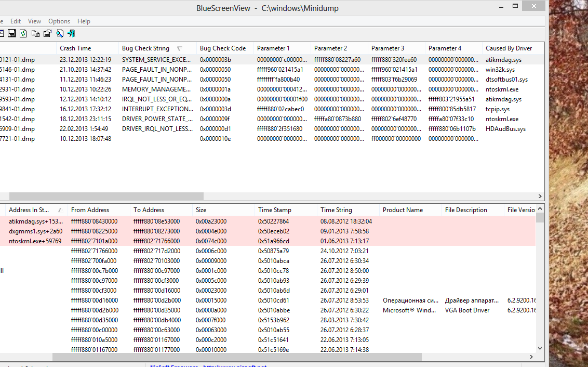
Task: Click the VGA Boot Driver description cell
Action: point(467,310)
